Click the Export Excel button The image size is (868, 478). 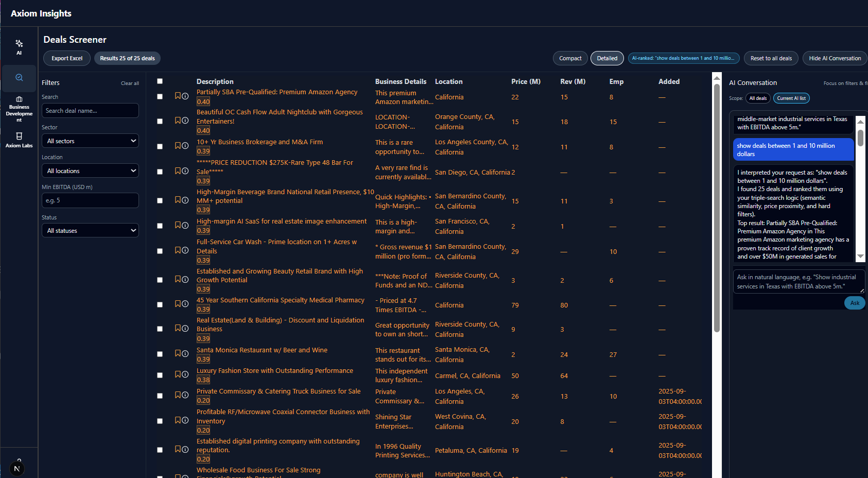click(x=66, y=58)
